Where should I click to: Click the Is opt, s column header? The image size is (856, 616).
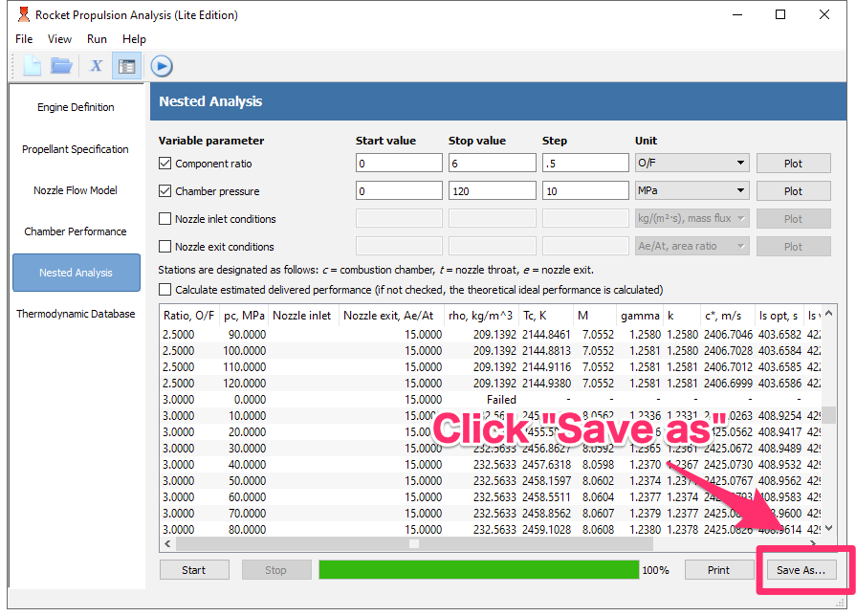779,316
